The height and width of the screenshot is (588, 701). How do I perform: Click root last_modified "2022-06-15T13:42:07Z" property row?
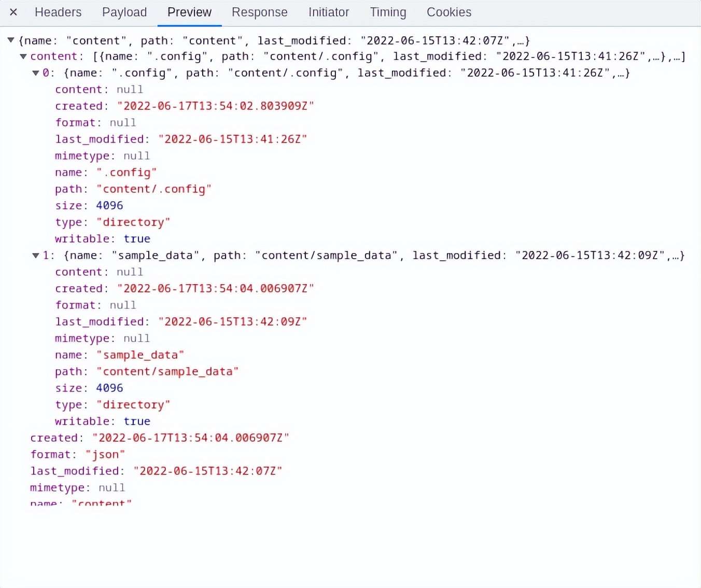tap(156, 471)
